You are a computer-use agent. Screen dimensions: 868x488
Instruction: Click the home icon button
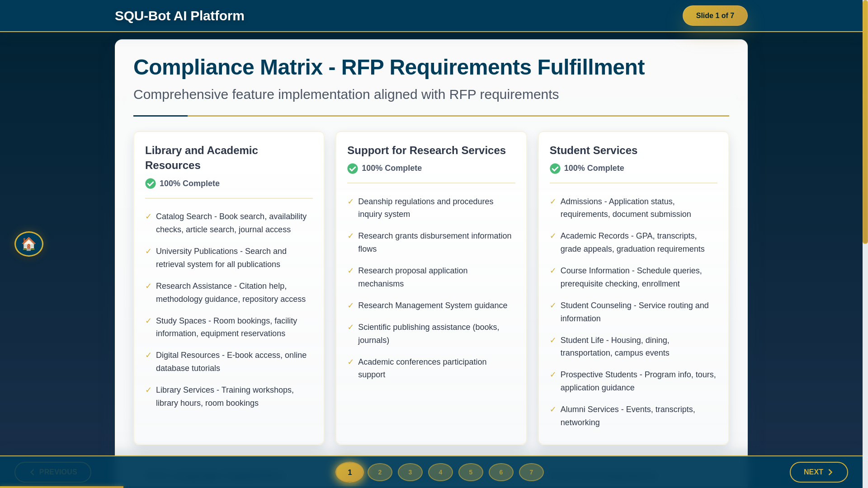29,244
